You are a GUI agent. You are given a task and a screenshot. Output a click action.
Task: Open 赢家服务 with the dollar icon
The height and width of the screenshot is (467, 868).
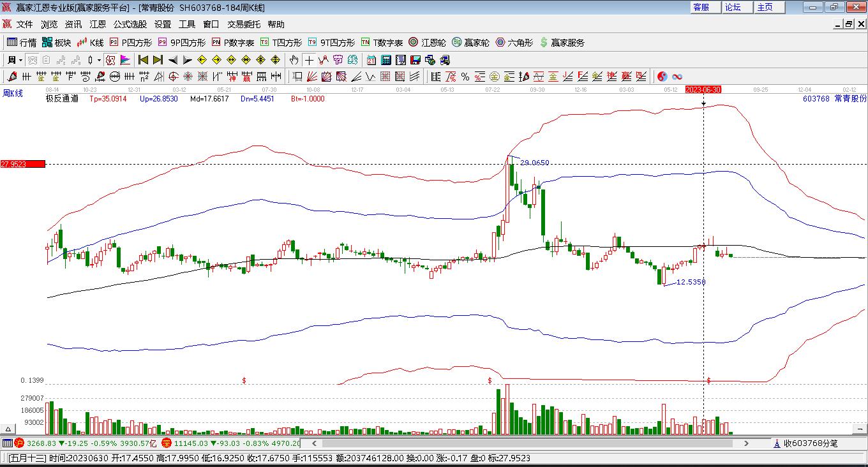point(562,43)
